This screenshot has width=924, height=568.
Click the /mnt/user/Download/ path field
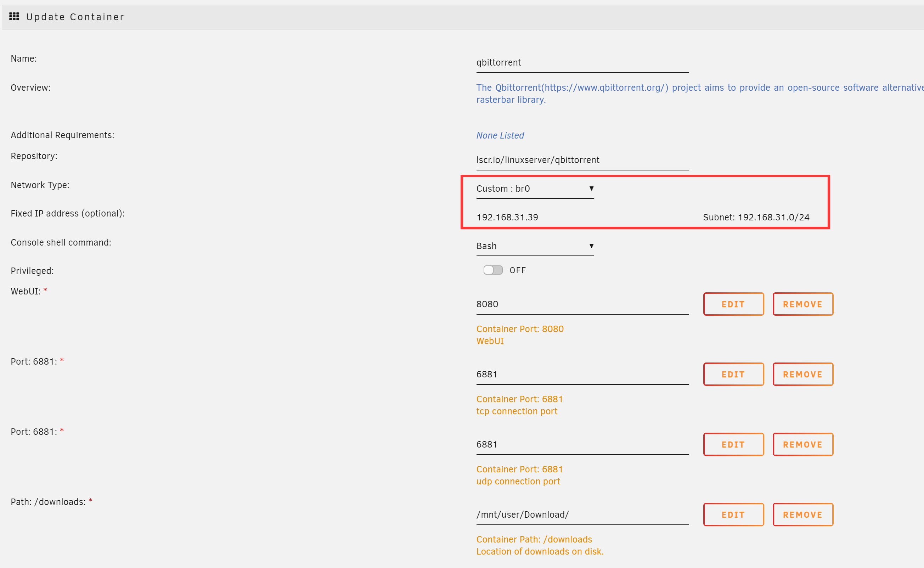tap(582, 514)
